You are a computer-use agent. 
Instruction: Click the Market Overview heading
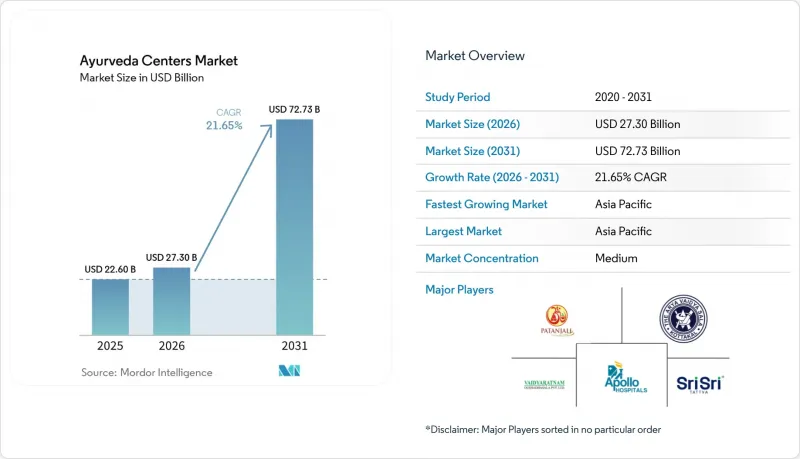click(475, 56)
